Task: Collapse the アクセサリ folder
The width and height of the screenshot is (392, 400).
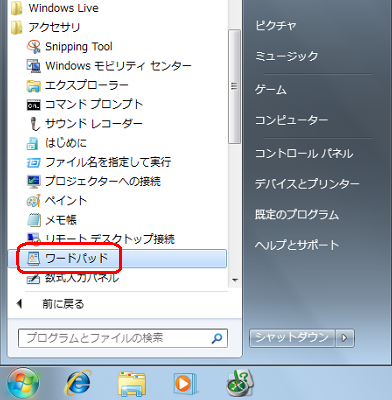Action: click(45, 27)
